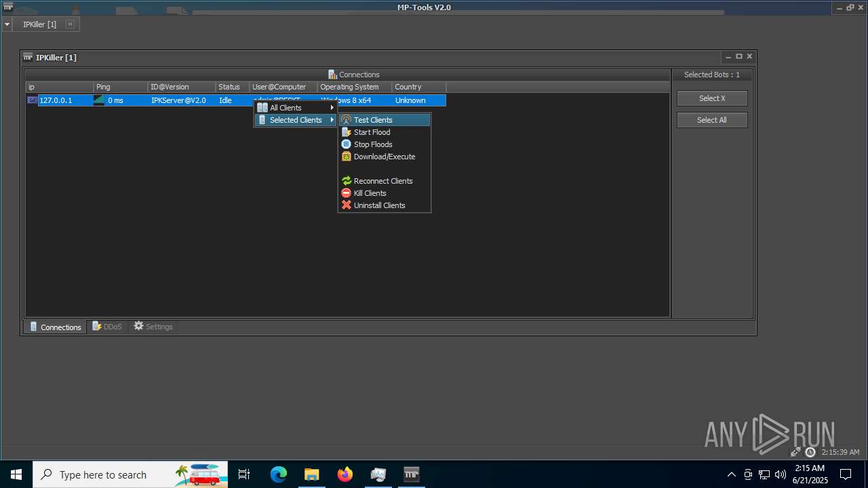Click the Connections panel header icon

tap(332, 75)
